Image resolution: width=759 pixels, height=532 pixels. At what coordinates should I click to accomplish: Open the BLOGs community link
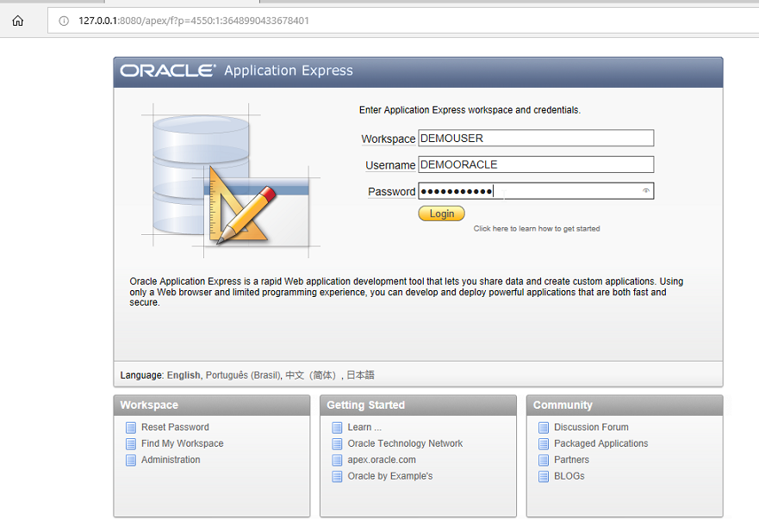[569, 477]
